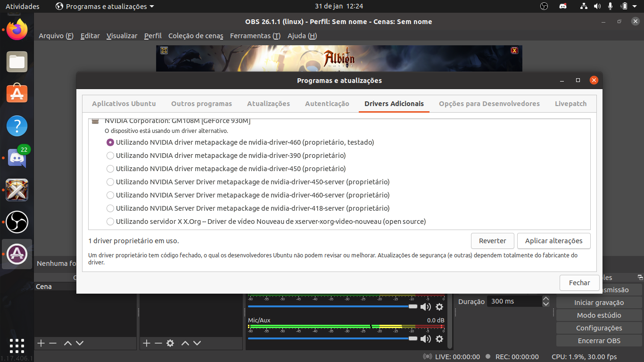
Task: Click red X icon in OBS preview
Action: pos(514,50)
